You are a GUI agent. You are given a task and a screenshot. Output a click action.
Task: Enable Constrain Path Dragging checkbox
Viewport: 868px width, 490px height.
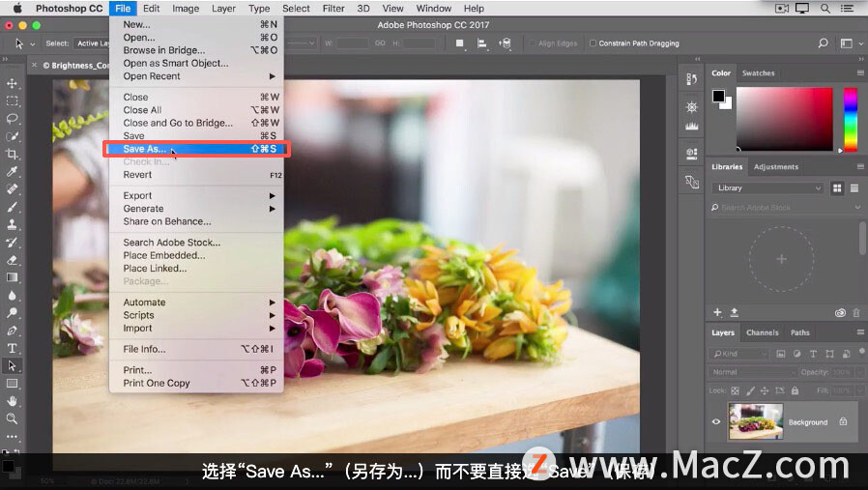(x=593, y=43)
